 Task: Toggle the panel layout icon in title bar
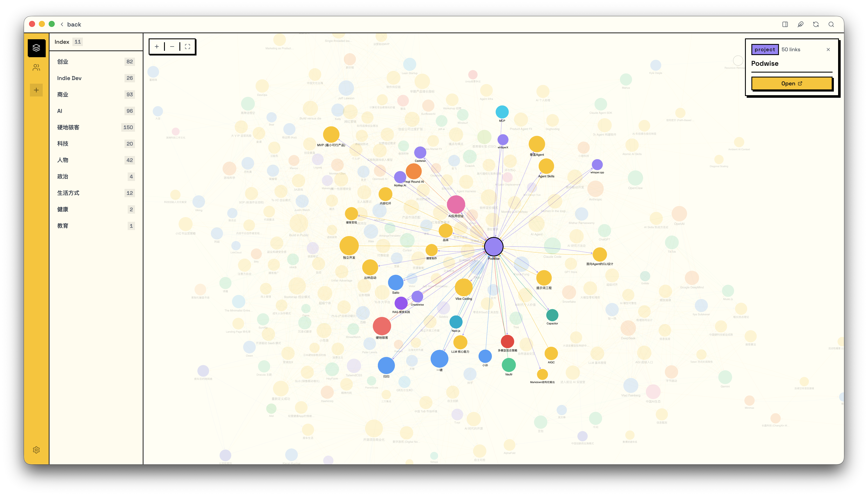click(785, 25)
